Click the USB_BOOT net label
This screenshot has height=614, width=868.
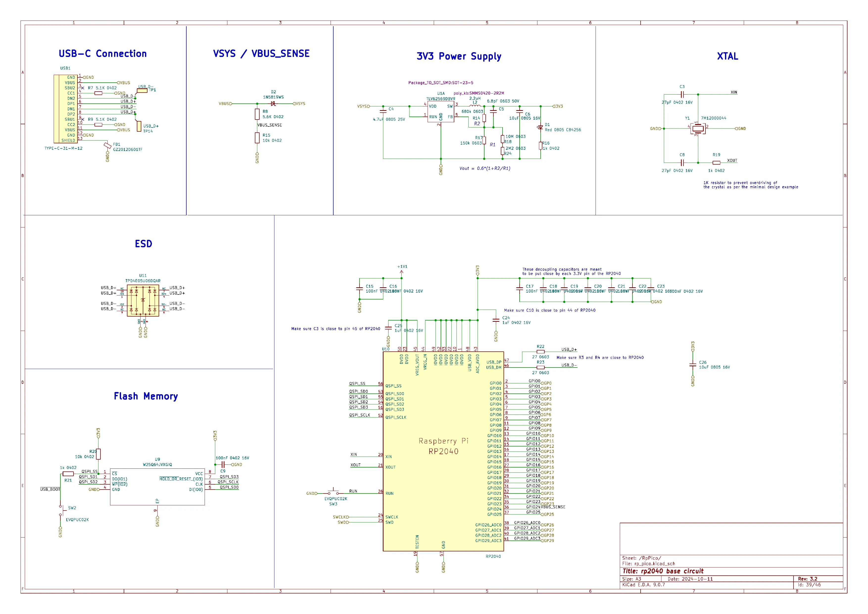50,490
